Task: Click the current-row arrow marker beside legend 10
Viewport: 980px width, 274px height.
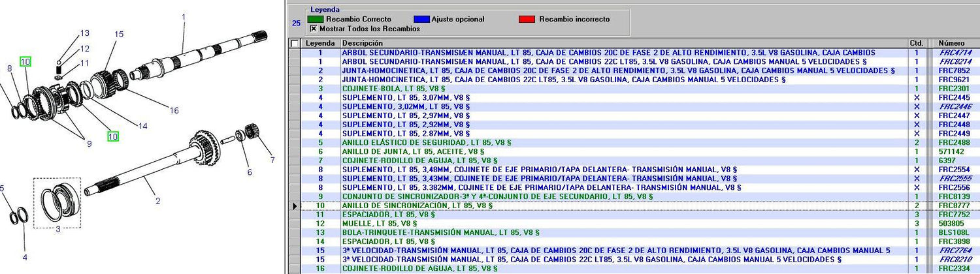Action: 295,205
